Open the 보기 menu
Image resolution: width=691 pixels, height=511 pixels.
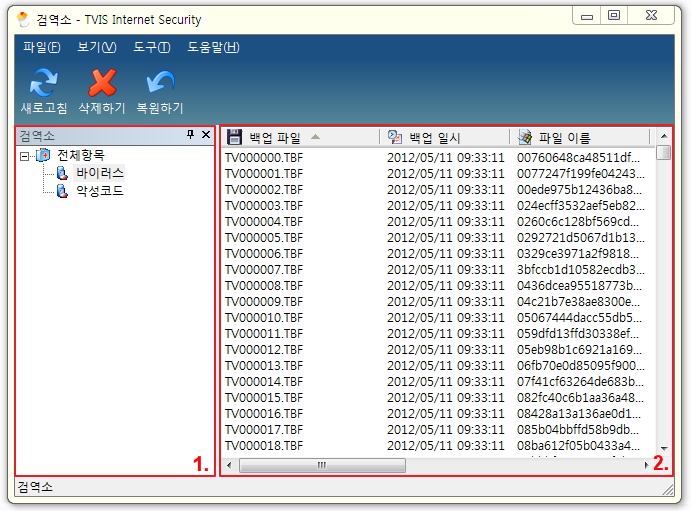96,47
